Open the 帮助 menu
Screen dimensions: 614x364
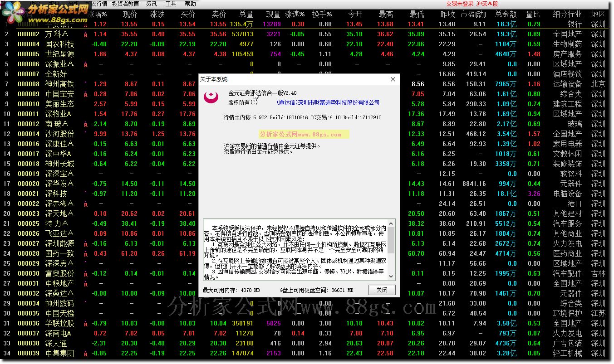pyautogui.click(x=190, y=4)
